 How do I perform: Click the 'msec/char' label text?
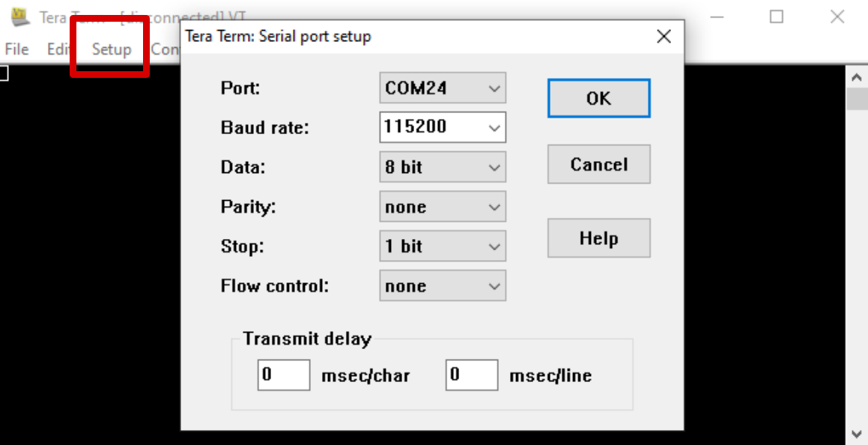(366, 376)
